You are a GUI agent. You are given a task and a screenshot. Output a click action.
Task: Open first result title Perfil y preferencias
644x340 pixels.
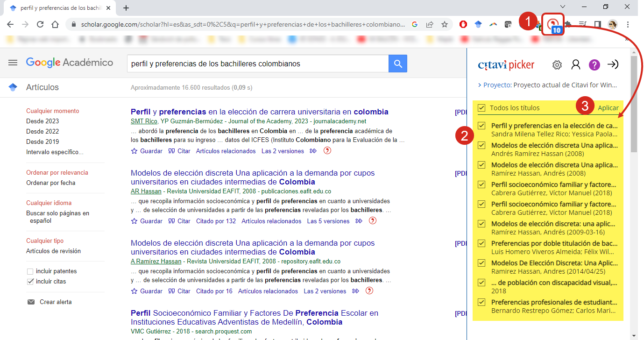[x=260, y=112]
